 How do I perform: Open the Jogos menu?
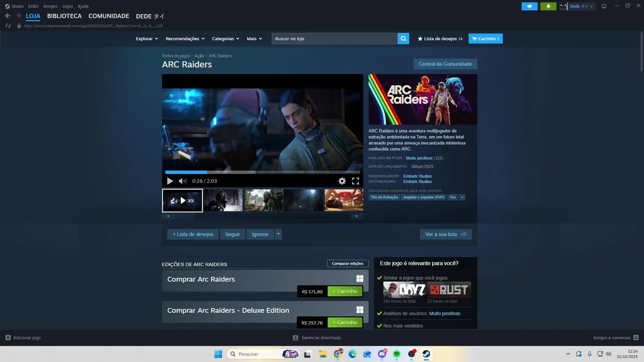pos(67,6)
